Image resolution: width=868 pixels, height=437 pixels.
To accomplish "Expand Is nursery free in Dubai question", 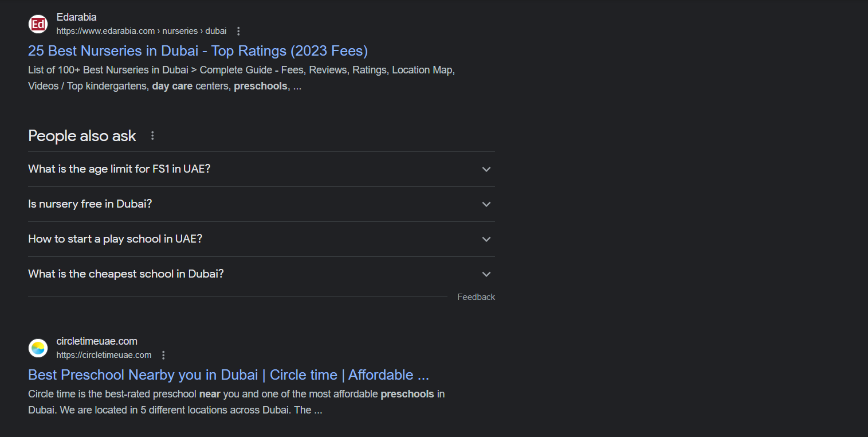I will 261,204.
